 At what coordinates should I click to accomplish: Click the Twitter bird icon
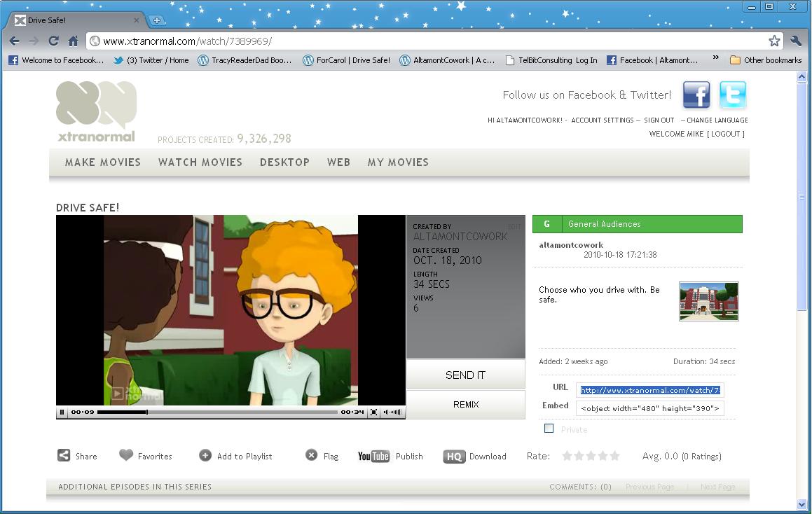coord(732,95)
